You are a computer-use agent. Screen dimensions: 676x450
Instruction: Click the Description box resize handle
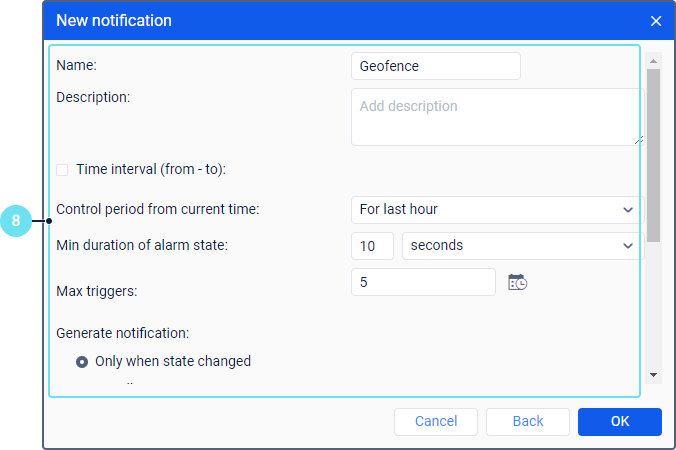point(638,141)
